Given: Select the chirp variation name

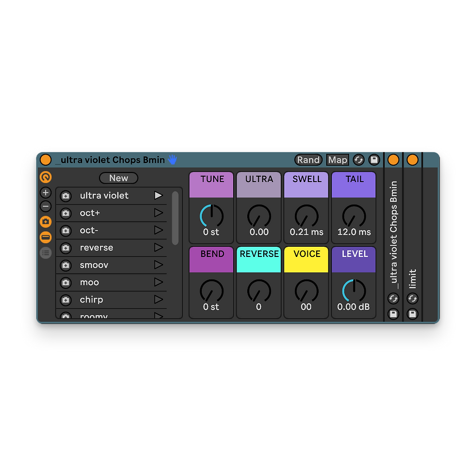Looking at the screenshot, I should click(x=91, y=299).
